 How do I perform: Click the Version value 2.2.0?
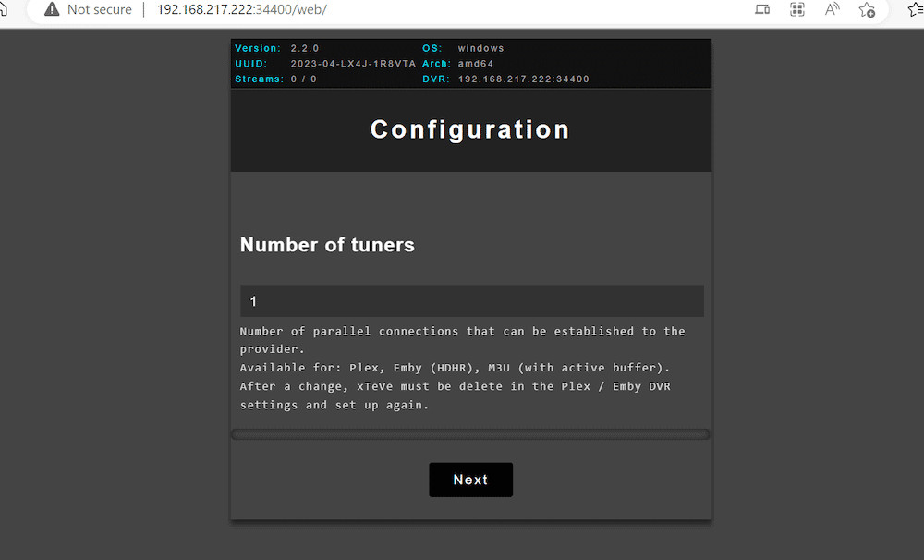305,48
